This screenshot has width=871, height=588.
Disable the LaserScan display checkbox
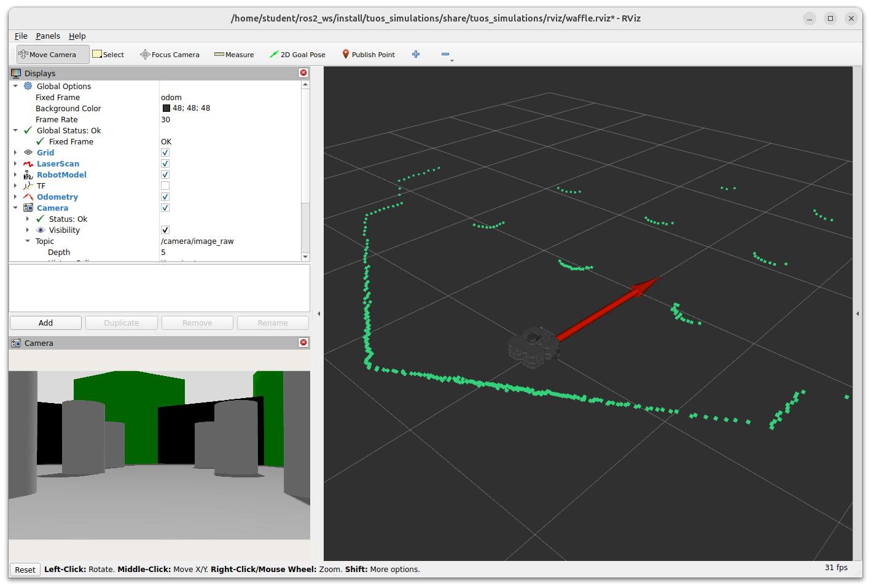(x=165, y=164)
